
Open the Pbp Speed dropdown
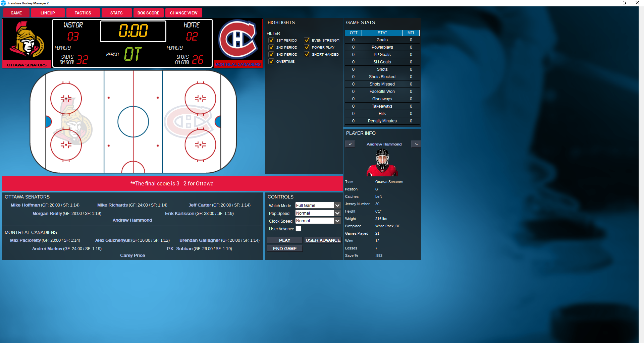click(318, 213)
